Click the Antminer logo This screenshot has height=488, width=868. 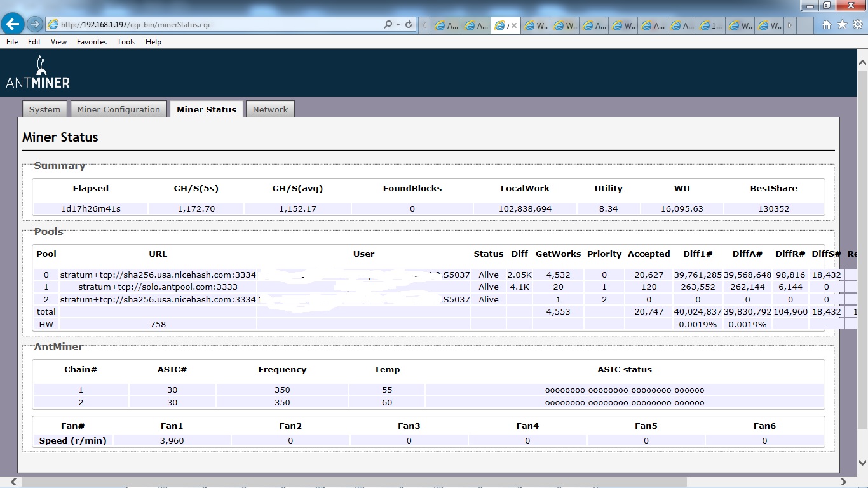pyautogui.click(x=38, y=72)
